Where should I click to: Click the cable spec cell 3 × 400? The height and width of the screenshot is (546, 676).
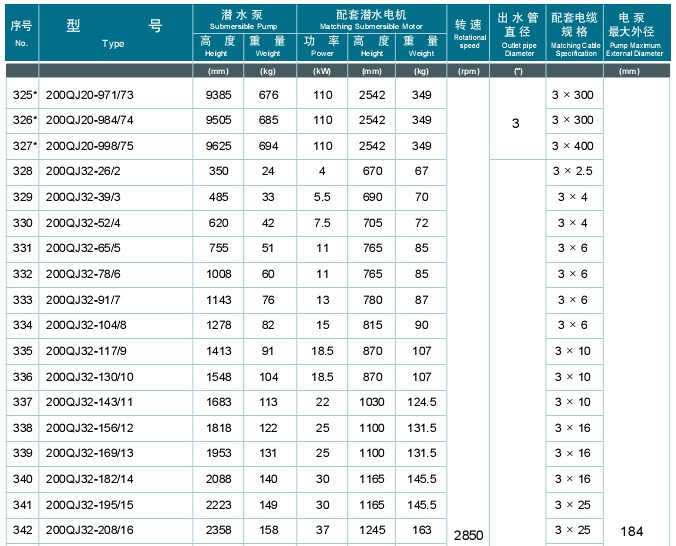click(x=573, y=145)
